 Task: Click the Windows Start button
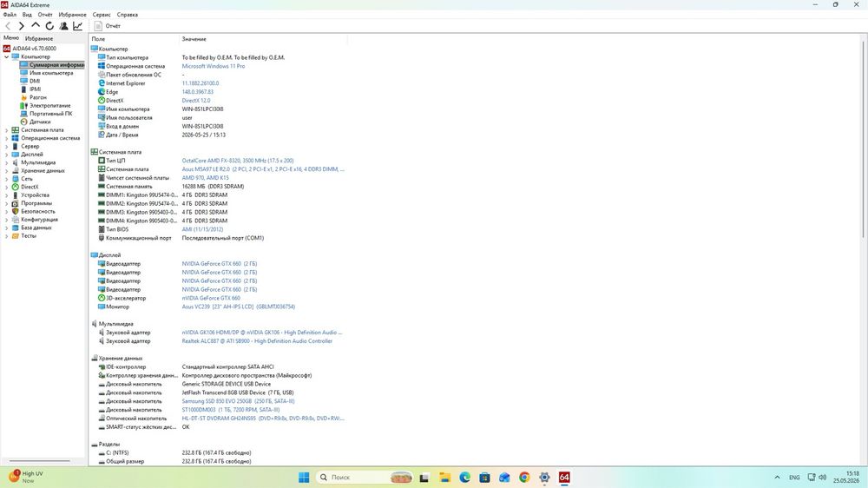pos(304,478)
